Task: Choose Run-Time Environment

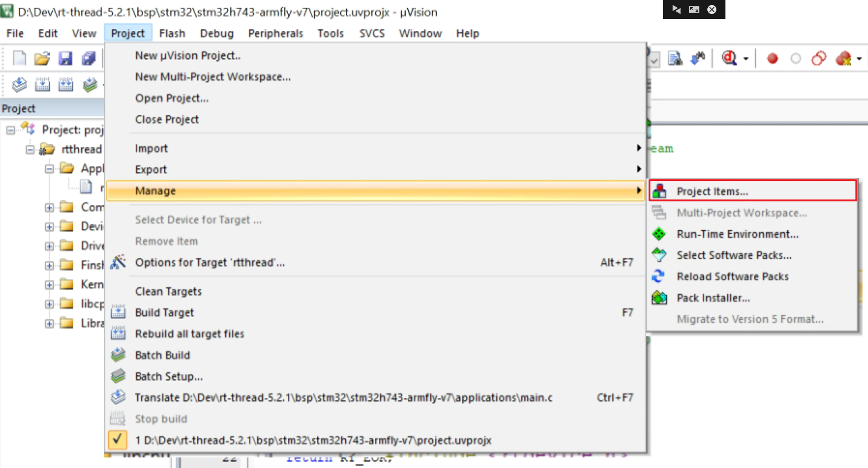Action: [x=737, y=234]
